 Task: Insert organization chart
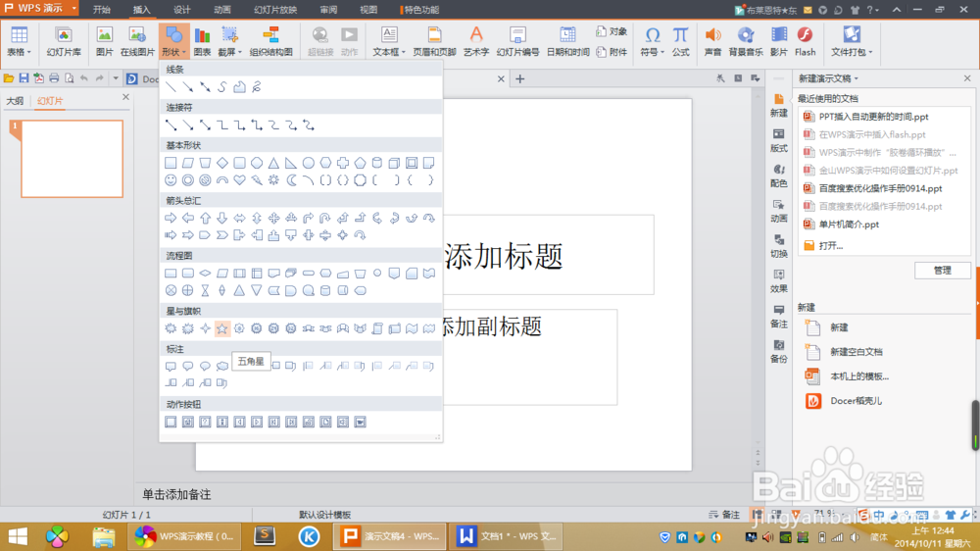[270, 41]
